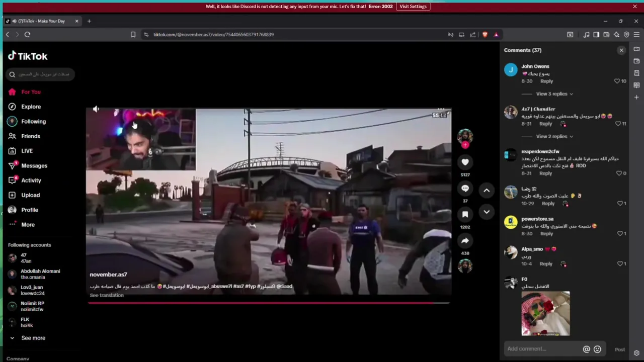Open the emoji picker in comment box

pyautogui.click(x=597, y=349)
